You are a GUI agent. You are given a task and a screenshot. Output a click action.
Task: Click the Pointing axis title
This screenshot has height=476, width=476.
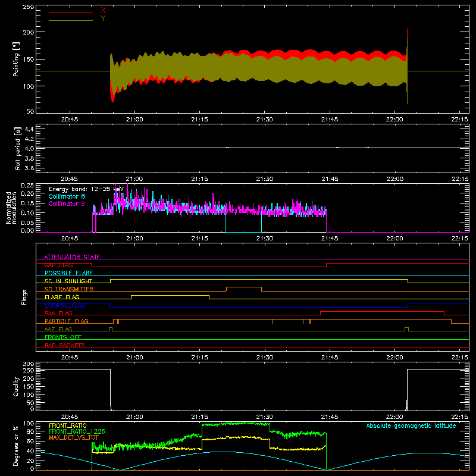[16, 59]
